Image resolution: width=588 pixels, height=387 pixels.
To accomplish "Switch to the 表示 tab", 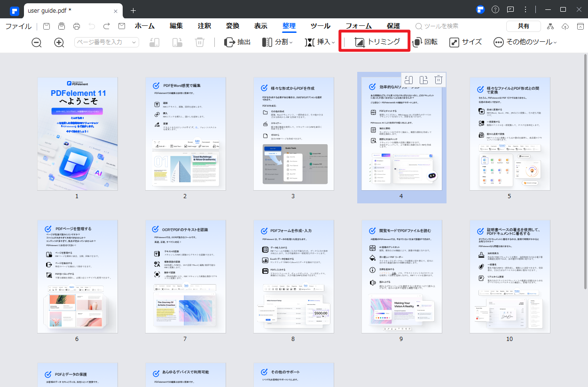I will click(261, 26).
